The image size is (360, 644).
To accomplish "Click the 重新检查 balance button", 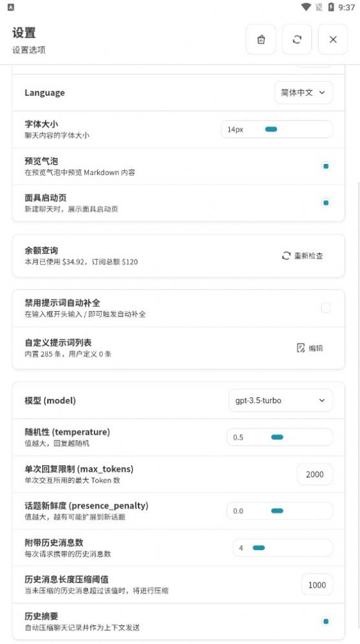I will (x=302, y=256).
